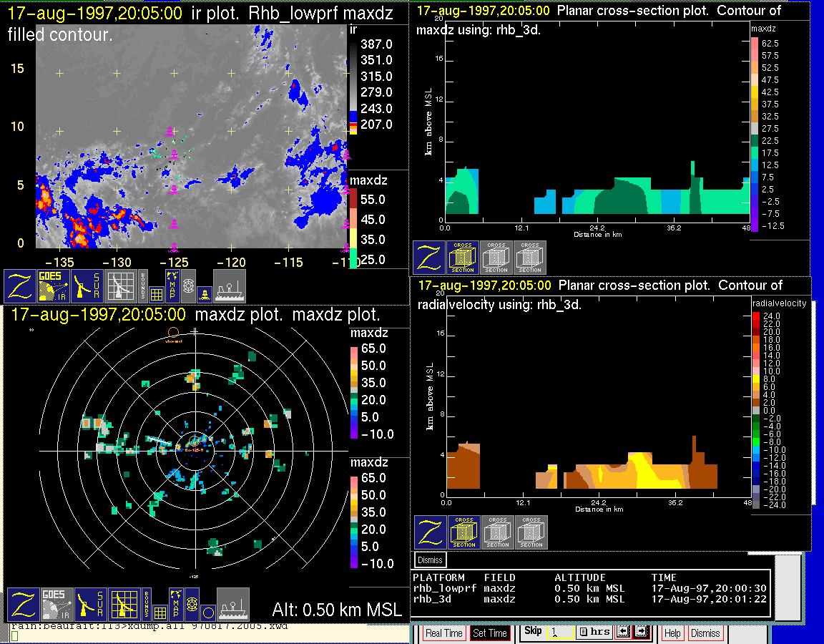Image resolution: width=824 pixels, height=644 pixels.
Task: Toggle the small grid icon in ir plot toolbar
Action: coord(157,293)
